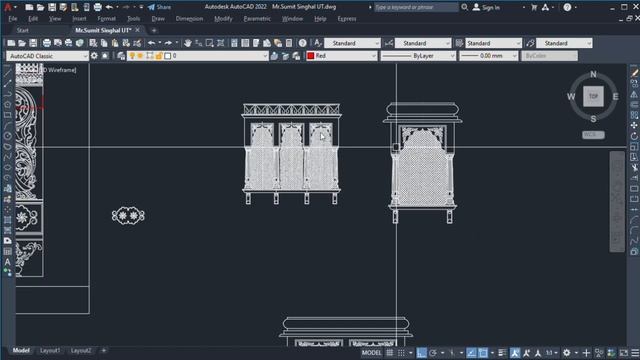
Task: Toggle object snap tracking
Action: pos(471,353)
